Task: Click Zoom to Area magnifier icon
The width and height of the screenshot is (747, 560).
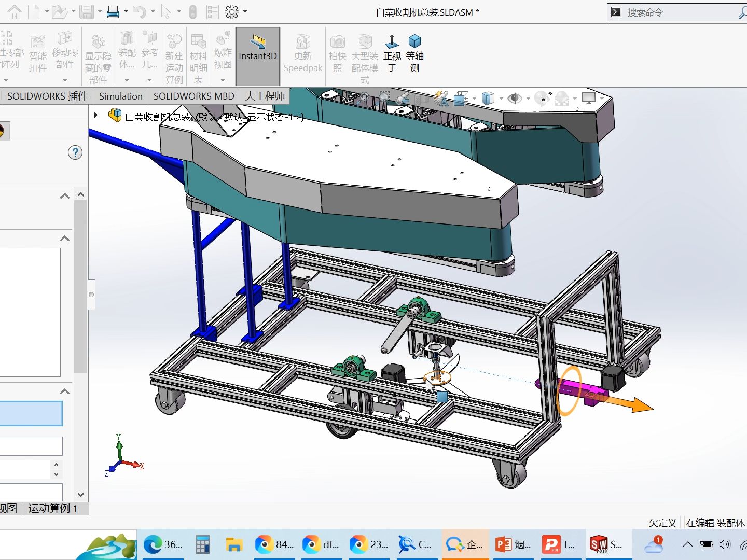Action: pos(383,97)
